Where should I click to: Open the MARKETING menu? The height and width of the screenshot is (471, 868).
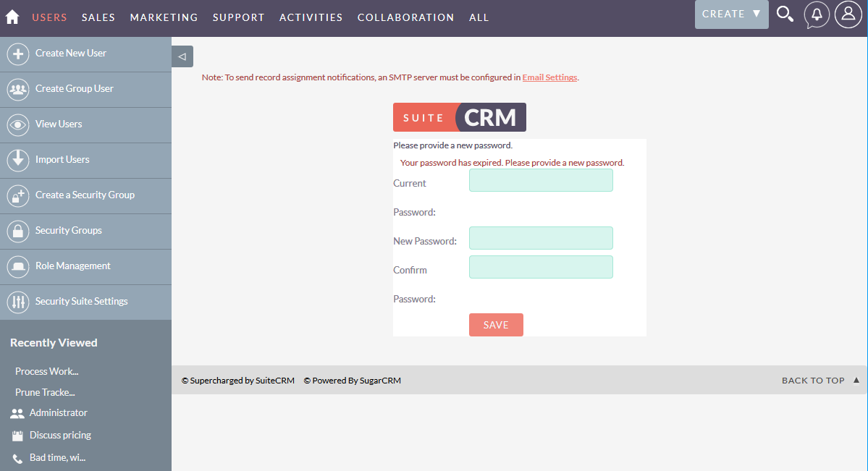coord(164,17)
